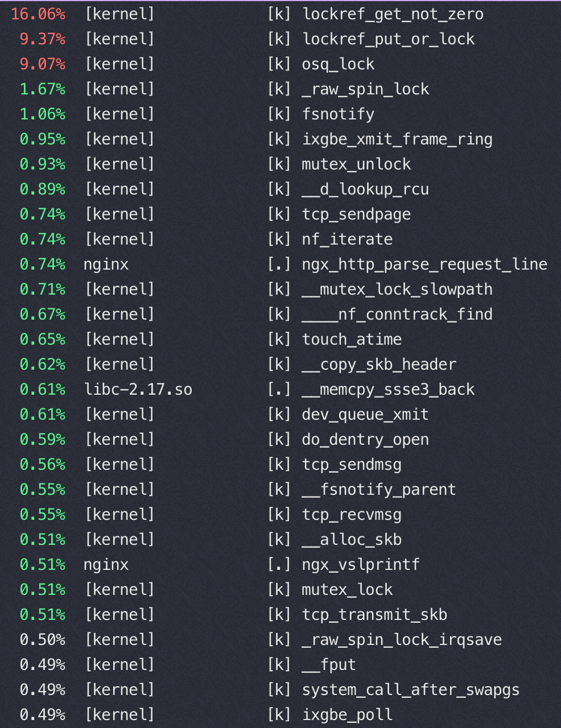Select the system_call_after_swapgs symbol
This screenshot has height=728, width=561.
click(x=411, y=690)
